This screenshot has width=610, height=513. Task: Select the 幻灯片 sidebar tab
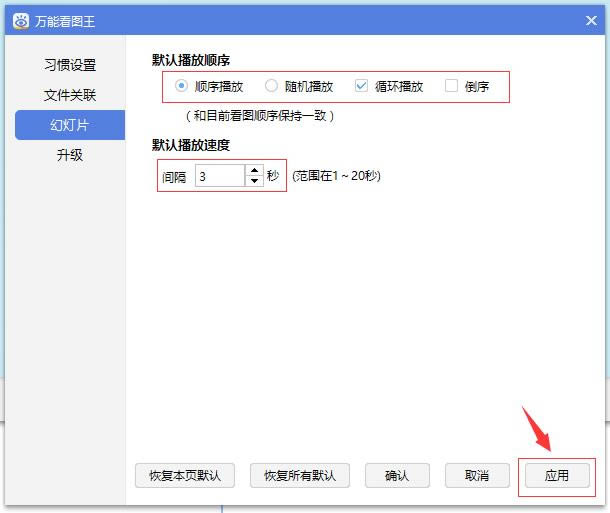click(70, 125)
